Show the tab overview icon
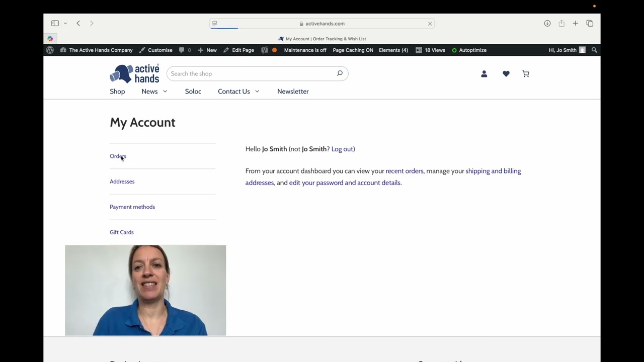The height and width of the screenshot is (362, 644). (590, 23)
